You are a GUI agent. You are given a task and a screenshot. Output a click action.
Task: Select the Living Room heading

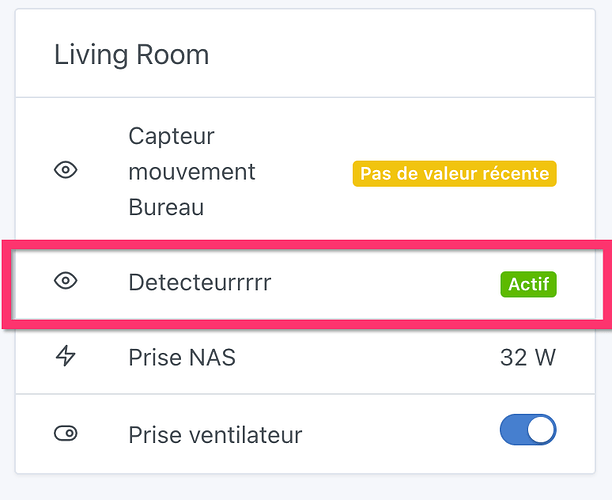click(x=131, y=54)
